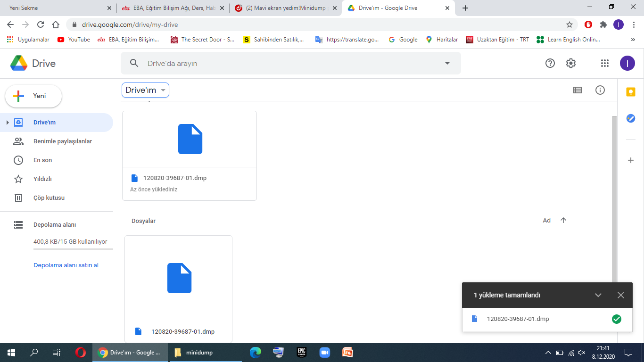Open Google Tasks side panel
The image size is (644, 362).
coord(631,118)
